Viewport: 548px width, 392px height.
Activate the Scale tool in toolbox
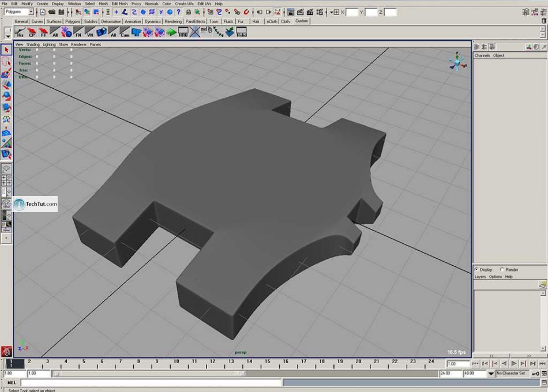coord(6,108)
